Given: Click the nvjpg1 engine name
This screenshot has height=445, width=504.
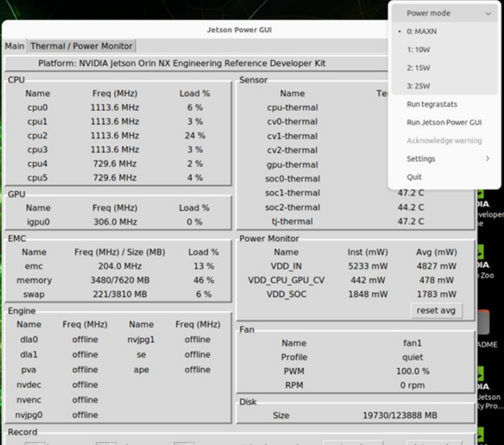Looking at the screenshot, I should pos(141,340).
